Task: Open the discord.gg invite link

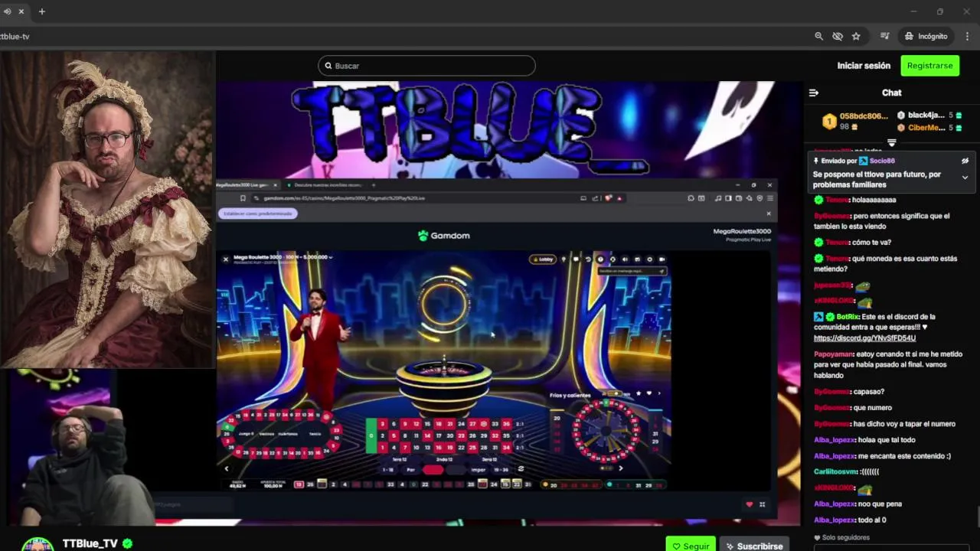Action: click(864, 338)
